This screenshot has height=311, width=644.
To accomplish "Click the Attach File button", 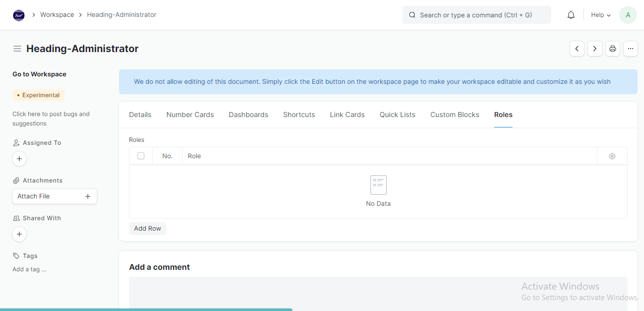I will tap(55, 196).
